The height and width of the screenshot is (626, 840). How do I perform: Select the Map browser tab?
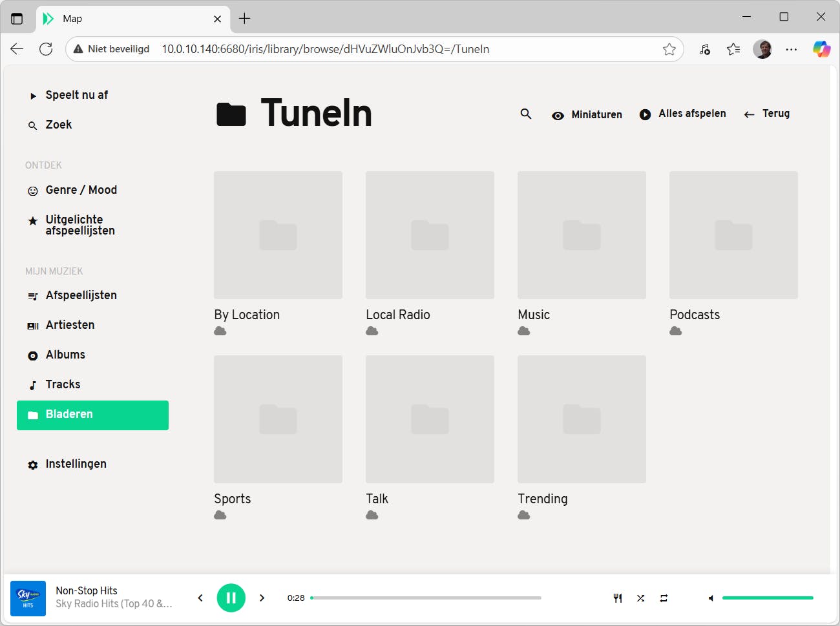coord(132,19)
